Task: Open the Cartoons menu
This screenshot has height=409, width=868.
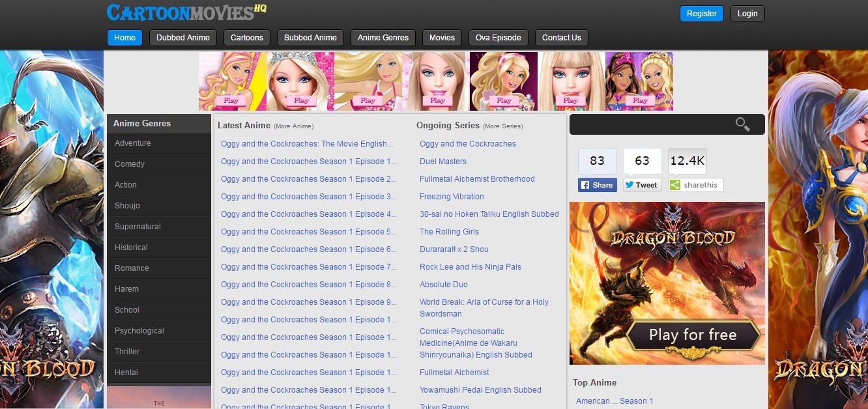Action: pos(247,38)
